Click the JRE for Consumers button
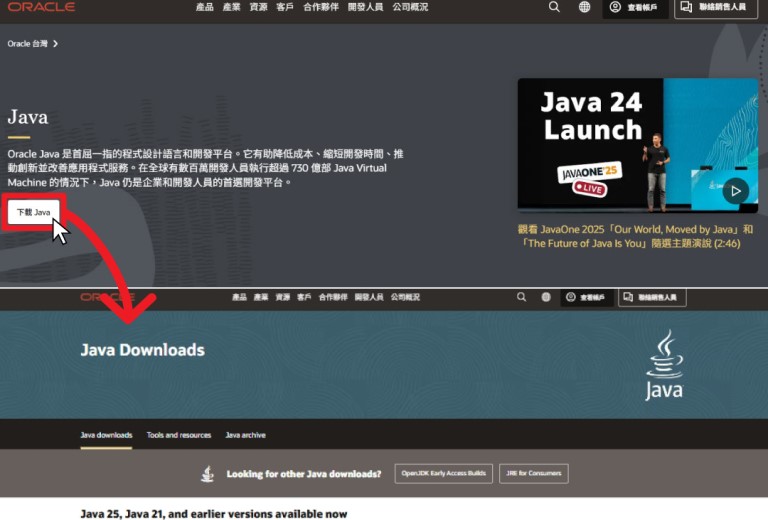Image resolution: width=768 pixels, height=520 pixels. pyautogui.click(x=534, y=473)
